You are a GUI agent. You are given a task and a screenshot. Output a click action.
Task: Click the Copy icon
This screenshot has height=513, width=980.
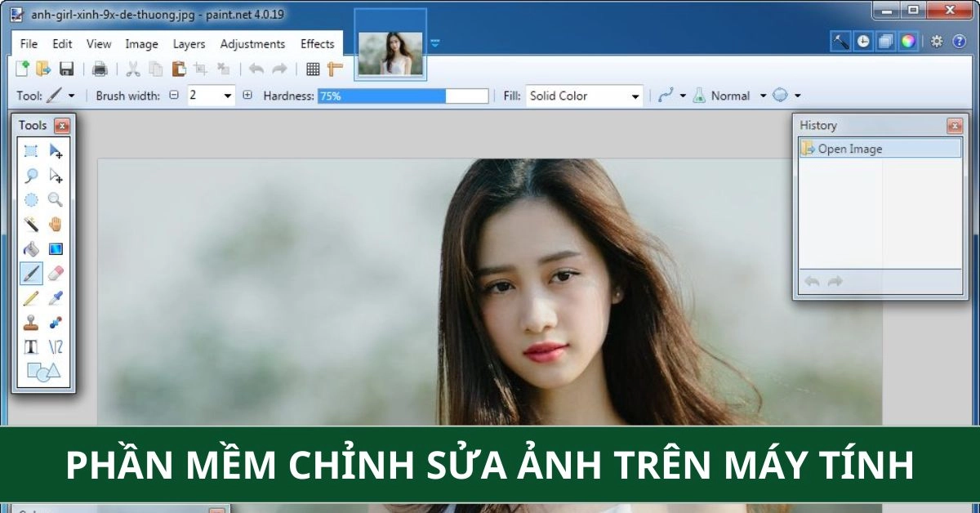(x=155, y=69)
